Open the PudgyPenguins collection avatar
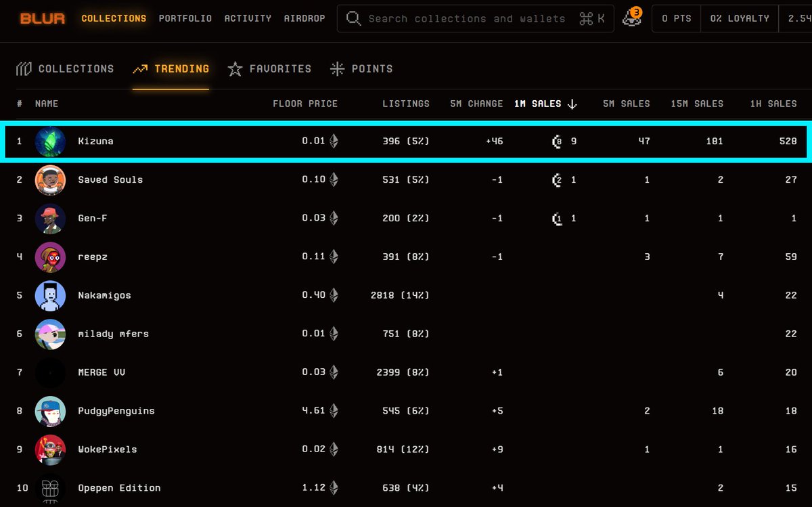 tap(50, 411)
